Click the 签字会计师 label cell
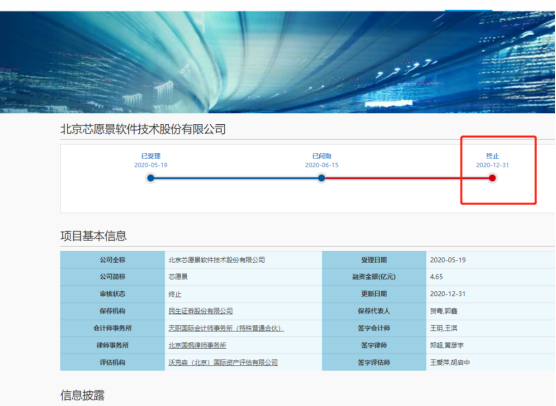Screen dimensions: 556x406 pyautogui.click(x=374, y=328)
